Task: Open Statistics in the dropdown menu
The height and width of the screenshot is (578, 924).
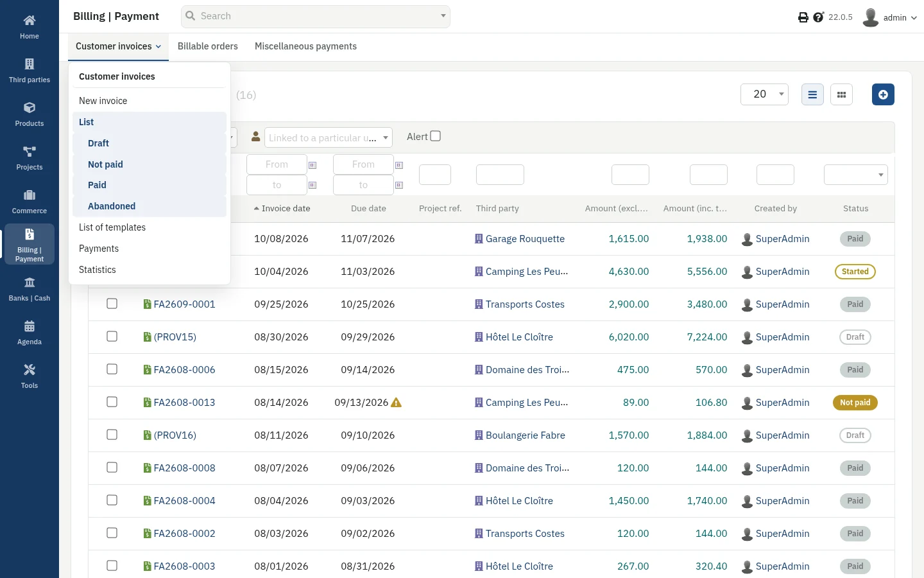Action: (98, 270)
